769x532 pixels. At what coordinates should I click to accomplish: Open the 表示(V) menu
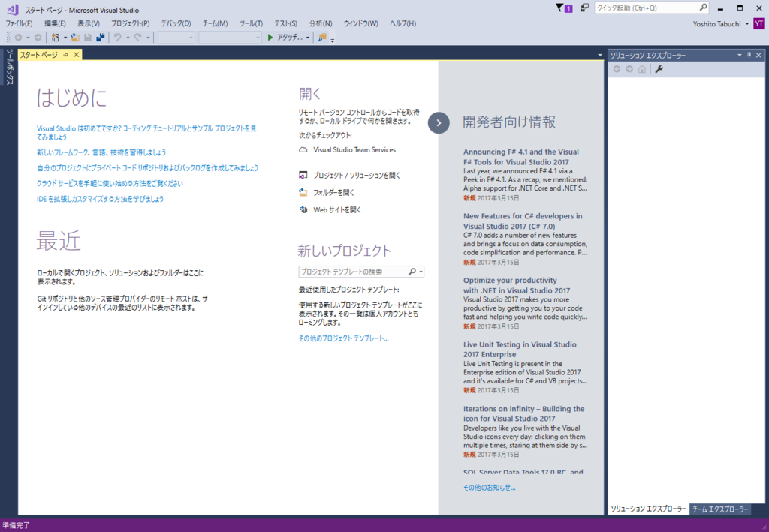[x=89, y=23]
